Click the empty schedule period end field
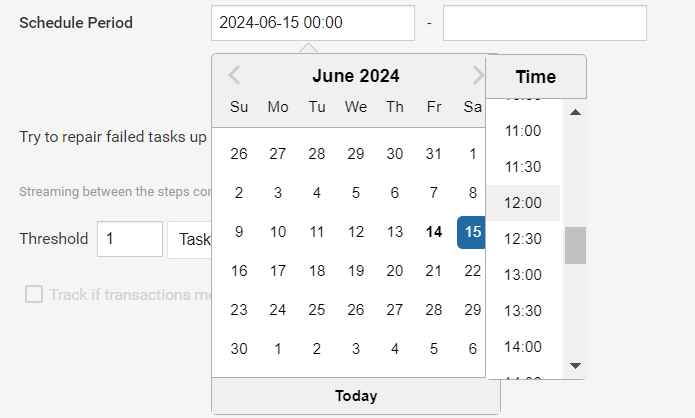This screenshot has height=418, width=695. coord(545,23)
